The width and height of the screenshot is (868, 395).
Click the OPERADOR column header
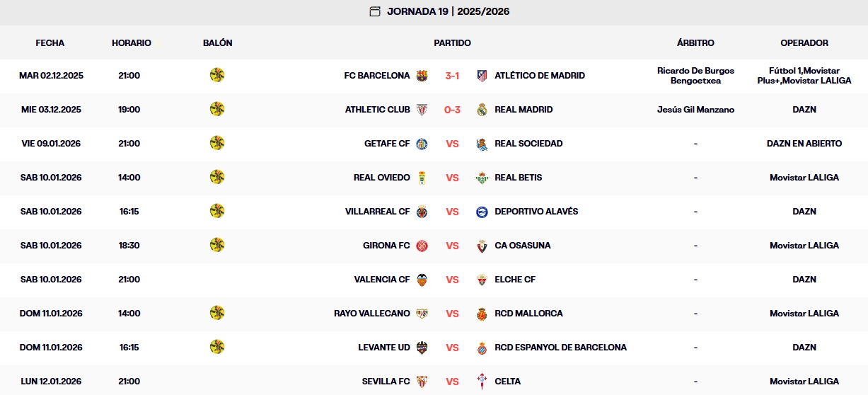[x=804, y=43]
